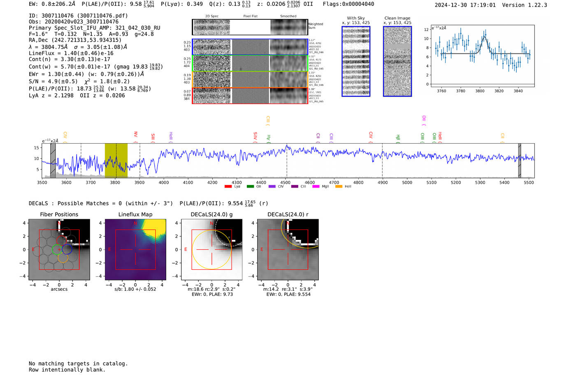
Task: Click the red SiII line marker
Action: pyautogui.click(x=153, y=137)
